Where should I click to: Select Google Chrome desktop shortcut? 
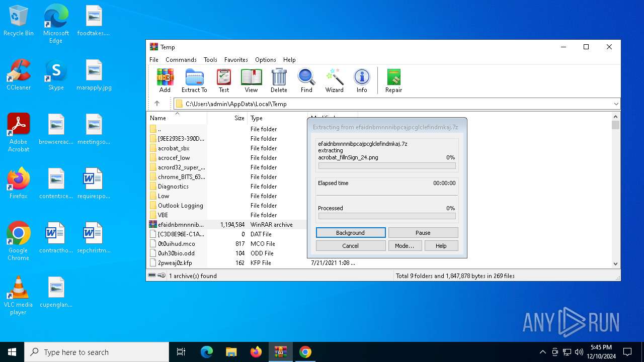tap(19, 241)
